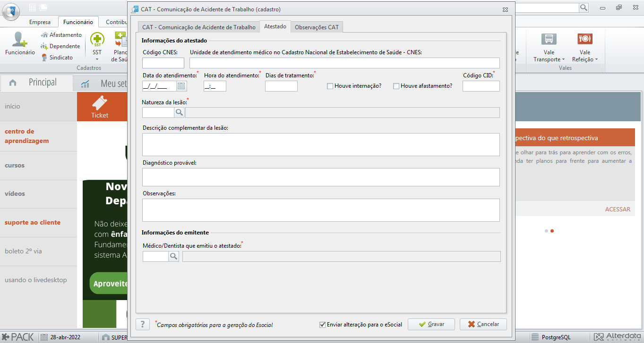Click the 28-abr-2022 date in status bar
Screen dimensions: 644x343
click(65, 337)
